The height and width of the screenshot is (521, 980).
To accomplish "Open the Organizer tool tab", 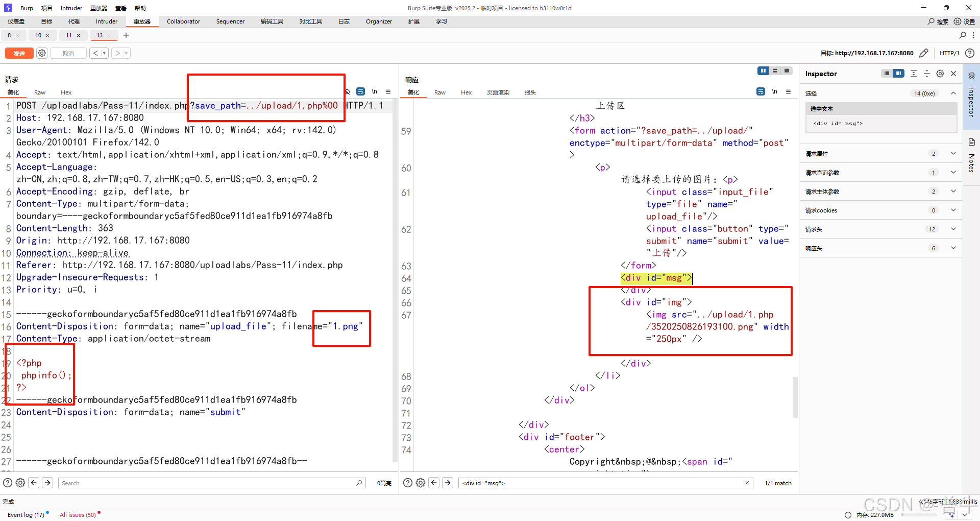I will (x=379, y=21).
